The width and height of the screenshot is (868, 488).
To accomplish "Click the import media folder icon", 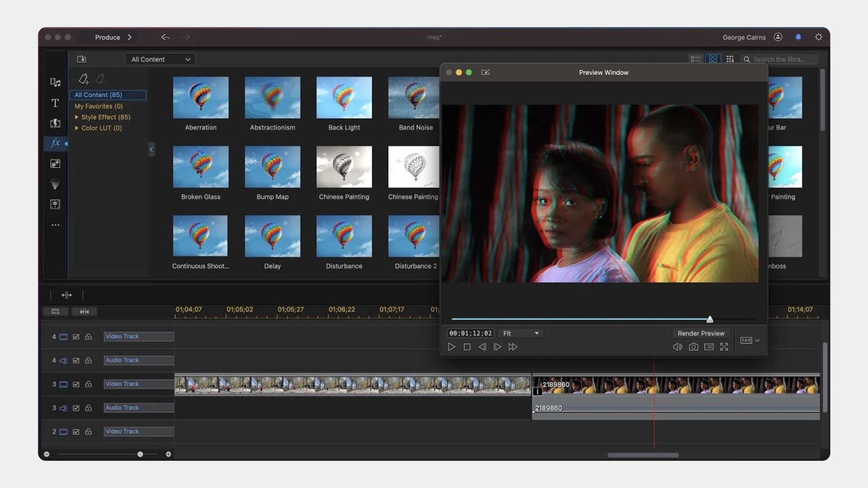I will coord(81,59).
